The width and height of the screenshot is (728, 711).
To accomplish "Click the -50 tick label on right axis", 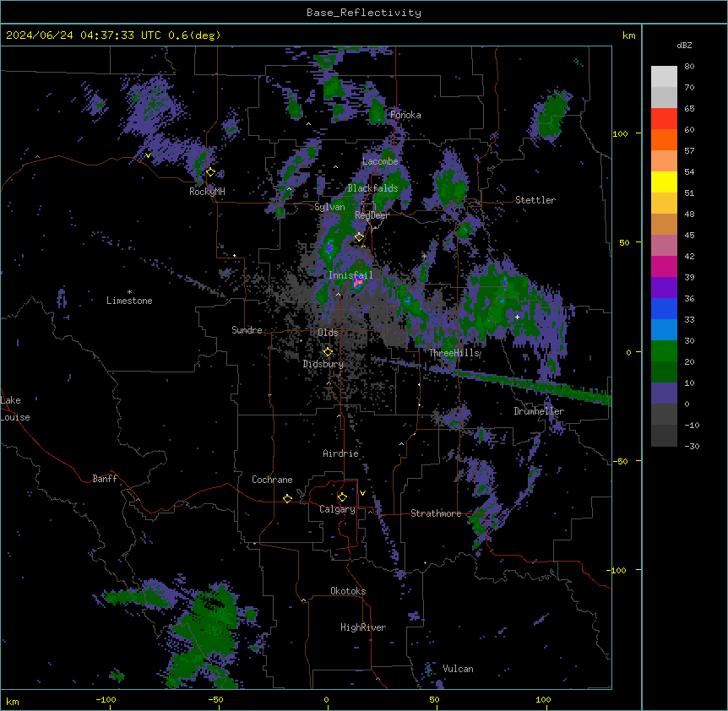I will (620, 461).
